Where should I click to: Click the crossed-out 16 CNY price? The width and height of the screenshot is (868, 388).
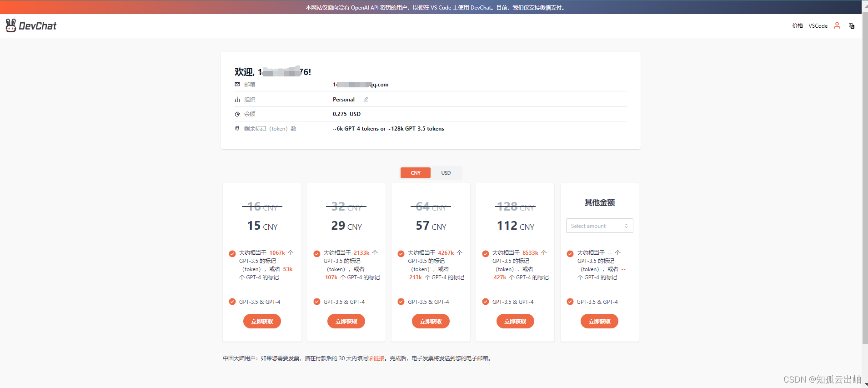point(262,207)
